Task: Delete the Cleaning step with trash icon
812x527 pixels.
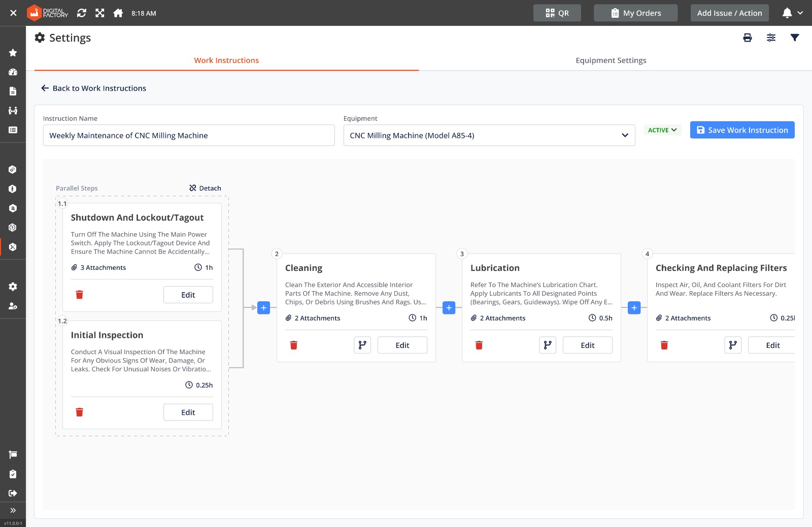Action: tap(293, 345)
